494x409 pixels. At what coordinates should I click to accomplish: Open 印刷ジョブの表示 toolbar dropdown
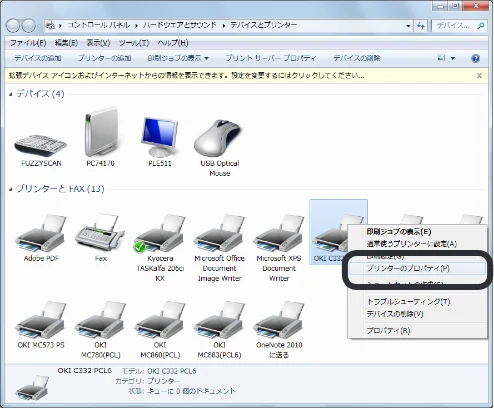pyautogui.click(x=206, y=58)
